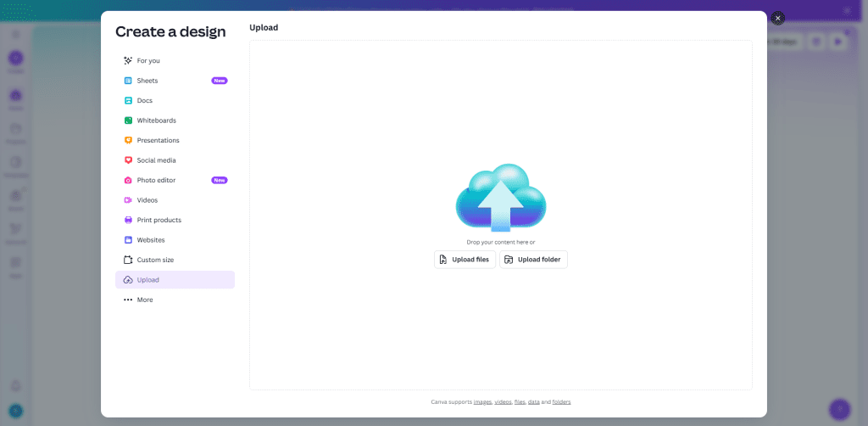Expand the More options item
The width and height of the screenshot is (868, 426).
coord(175,300)
